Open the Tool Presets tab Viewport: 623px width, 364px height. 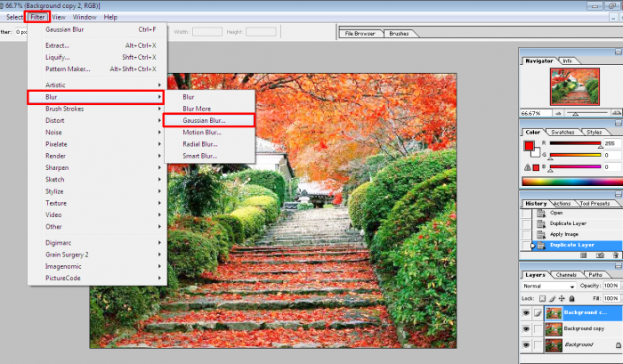click(x=595, y=204)
